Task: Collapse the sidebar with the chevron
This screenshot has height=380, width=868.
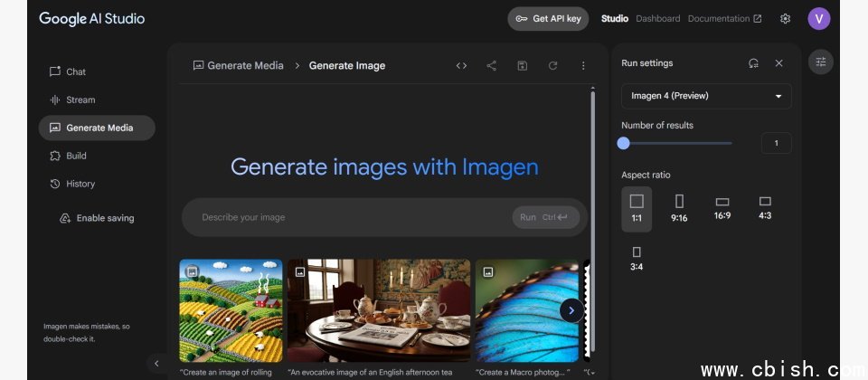Action: [156, 364]
